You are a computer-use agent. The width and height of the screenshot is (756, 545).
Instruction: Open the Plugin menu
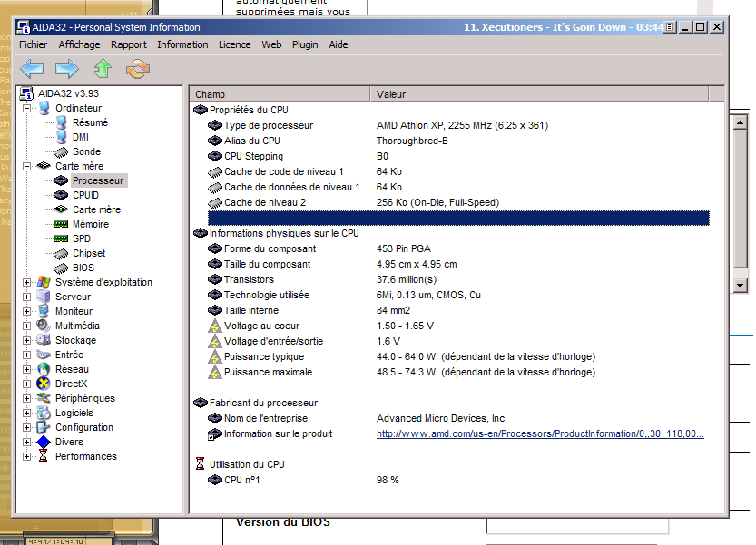(305, 44)
